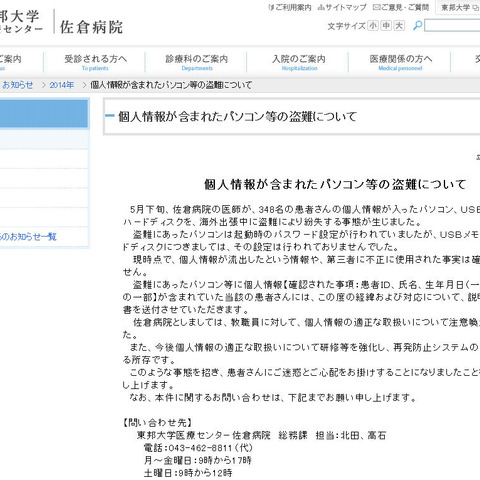
Task: Click the sitemap icon beside サイトマップ
Action: [321, 7]
